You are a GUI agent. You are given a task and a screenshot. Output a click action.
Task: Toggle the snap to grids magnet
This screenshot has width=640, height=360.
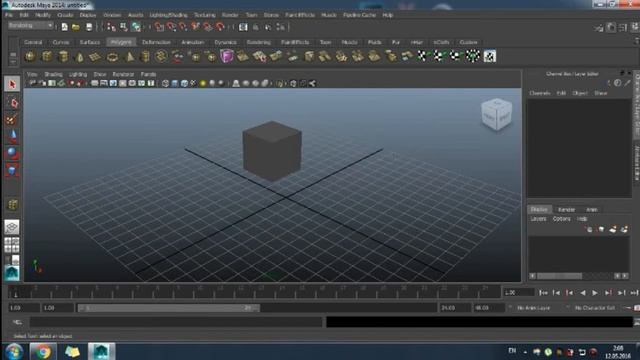159,27
